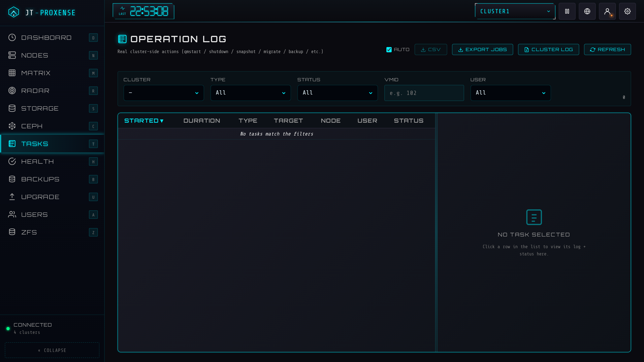Open the Backups page
Screen dimensions: 644x362
[x=52, y=179]
